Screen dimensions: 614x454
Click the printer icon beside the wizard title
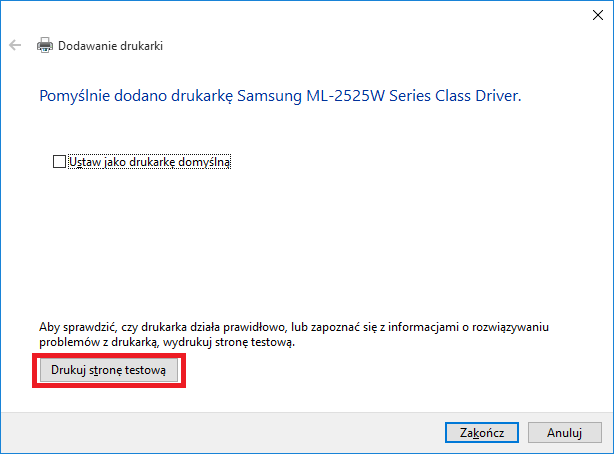45,45
